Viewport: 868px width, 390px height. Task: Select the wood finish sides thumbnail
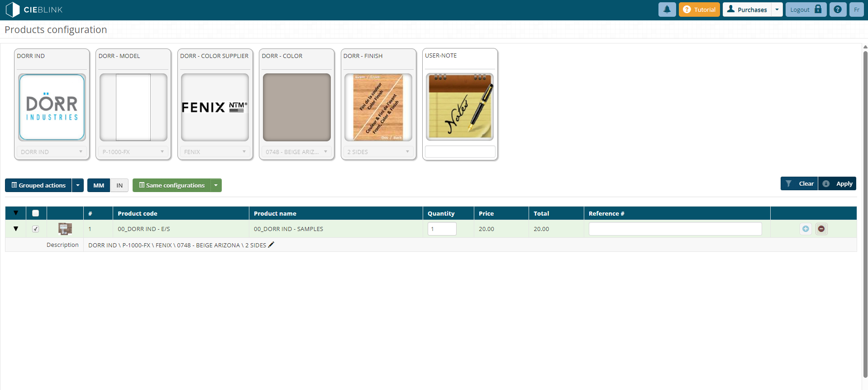[378, 107]
